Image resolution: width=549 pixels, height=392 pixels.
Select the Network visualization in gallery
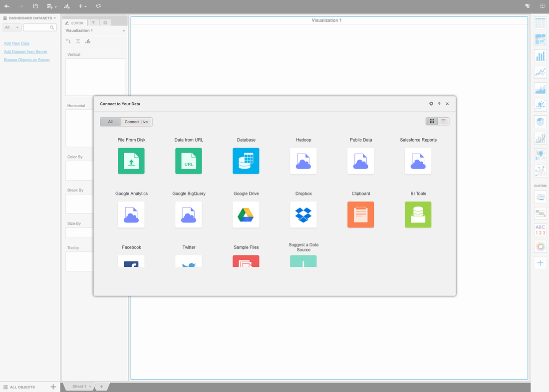pos(540,171)
